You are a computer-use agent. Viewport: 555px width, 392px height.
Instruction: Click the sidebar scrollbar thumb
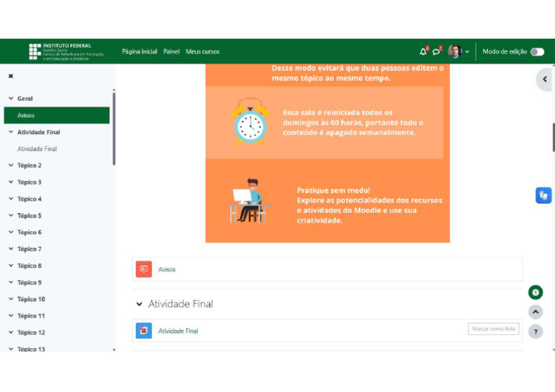pyautogui.click(x=114, y=129)
